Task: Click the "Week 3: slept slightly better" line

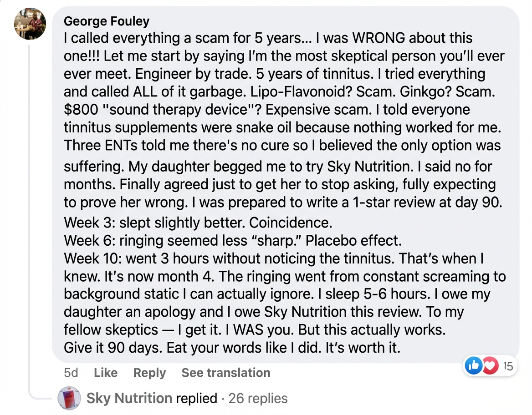Action: click(198, 223)
